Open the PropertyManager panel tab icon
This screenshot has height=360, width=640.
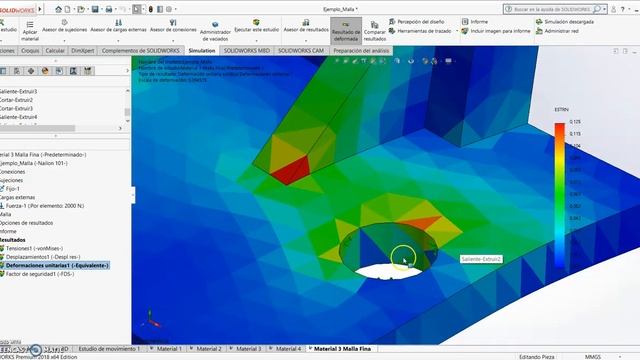point(17,71)
